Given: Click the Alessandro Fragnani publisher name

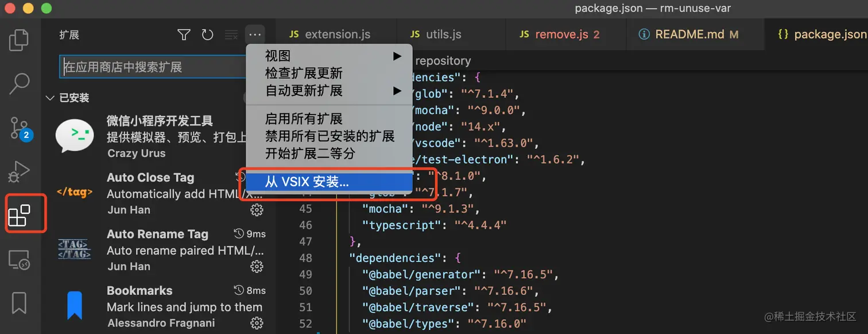Looking at the screenshot, I should [161, 323].
